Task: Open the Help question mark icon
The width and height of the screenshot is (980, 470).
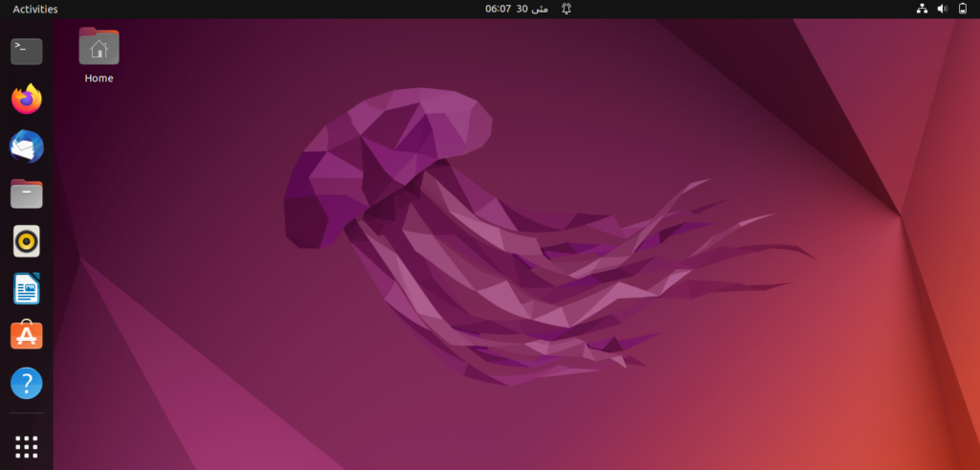Action: point(26,383)
